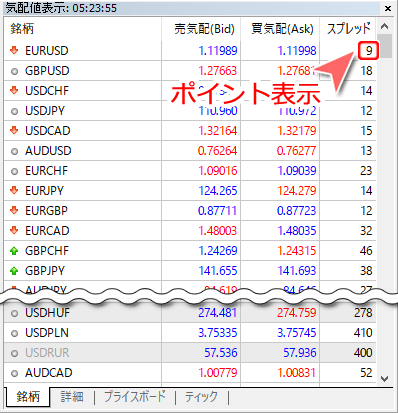398x413 pixels.
Task: Click EURGBP ask price 0.87723
Action: pos(296,211)
